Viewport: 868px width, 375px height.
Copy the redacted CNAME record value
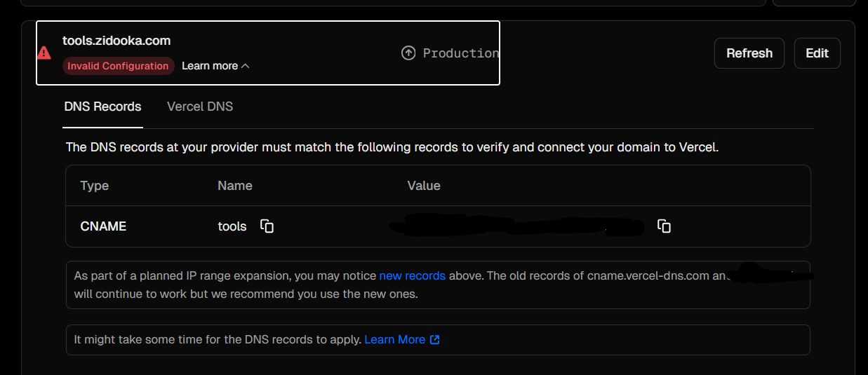tap(664, 226)
